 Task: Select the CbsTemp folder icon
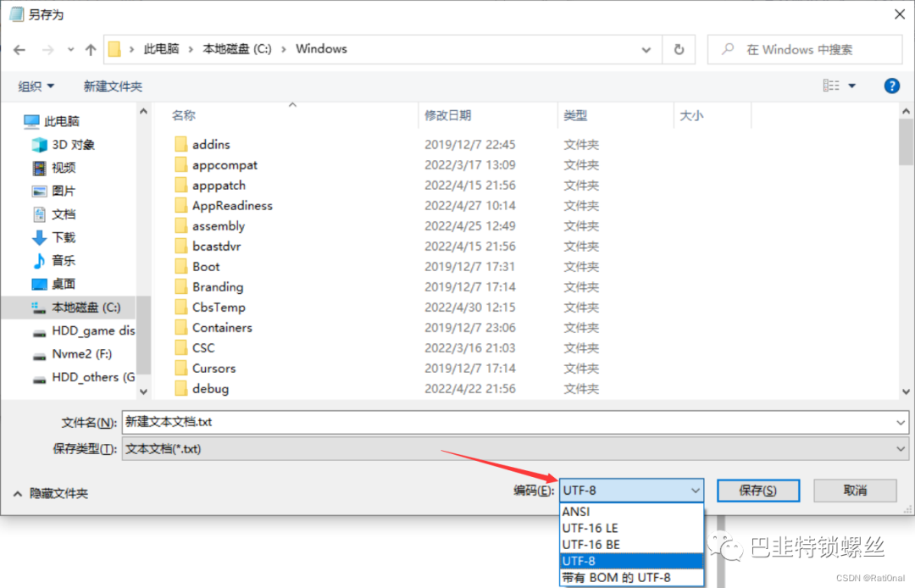[x=181, y=308]
